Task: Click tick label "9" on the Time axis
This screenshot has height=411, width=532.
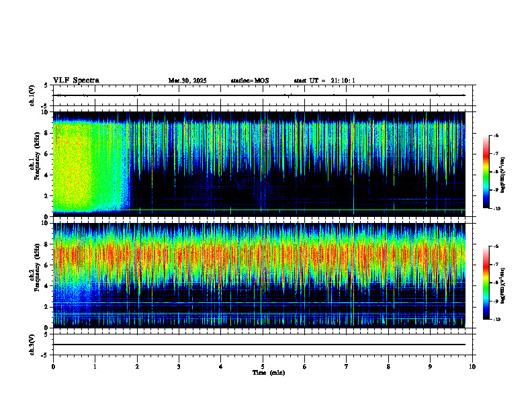Action: (430, 367)
